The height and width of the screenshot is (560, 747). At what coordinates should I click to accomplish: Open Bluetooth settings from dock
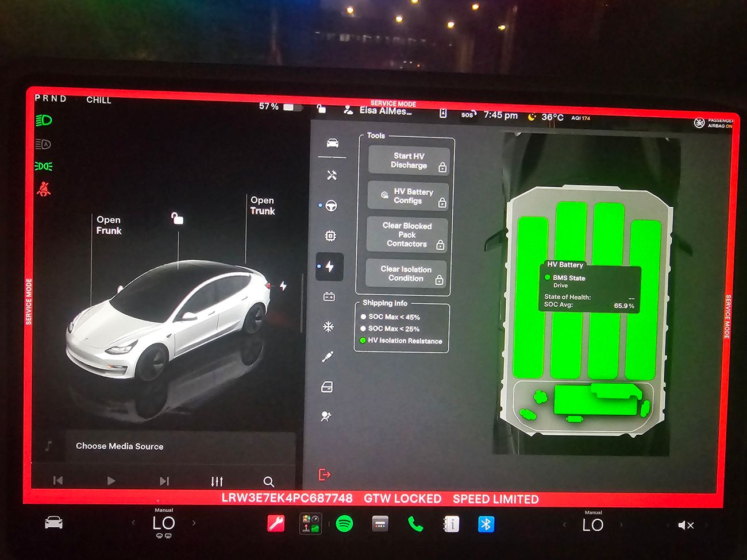click(x=486, y=524)
